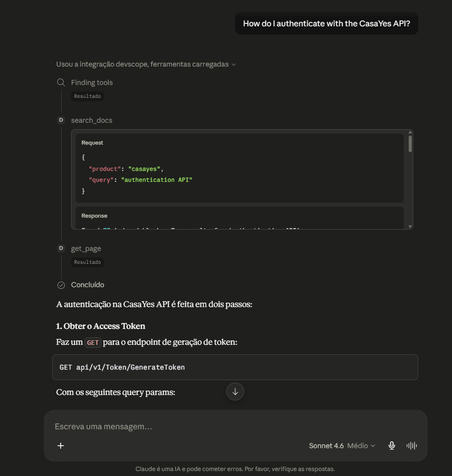
Task: Click the 'Escreva uma mensagem…' input field
Action: coord(235,426)
